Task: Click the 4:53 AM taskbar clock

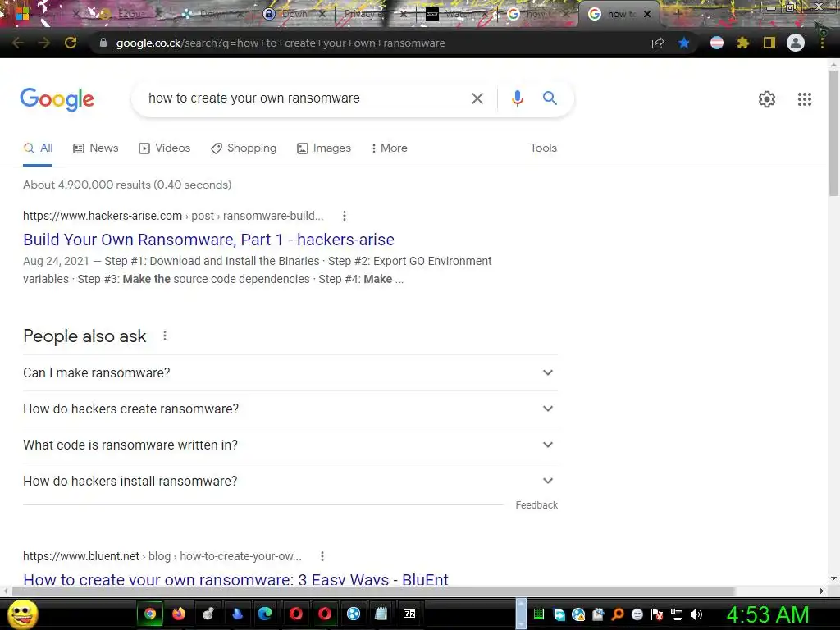Action: click(767, 614)
